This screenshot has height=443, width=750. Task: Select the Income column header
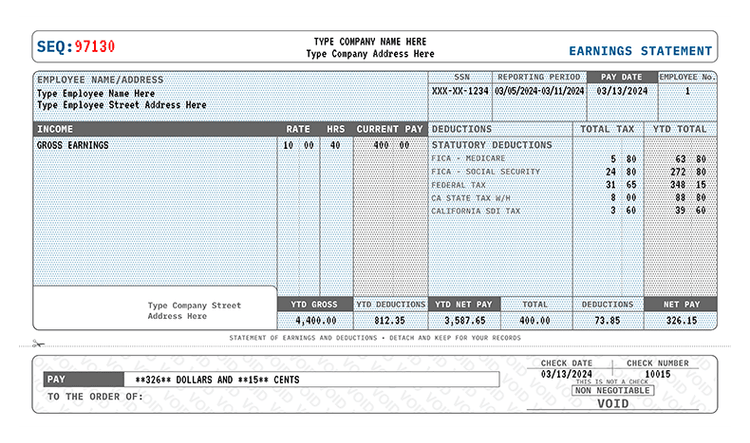pyautogui.click(x=55, y=129)
